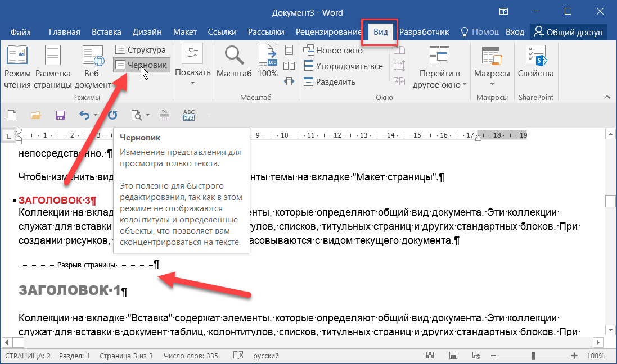This screenshot has height=364, width=617.
Task: Choose One Page zoom icon
Action: (289, 50)
